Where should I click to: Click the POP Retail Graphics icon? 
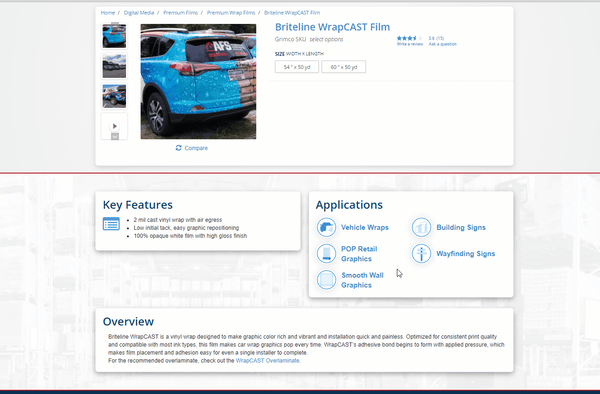[x=326, y=254]
